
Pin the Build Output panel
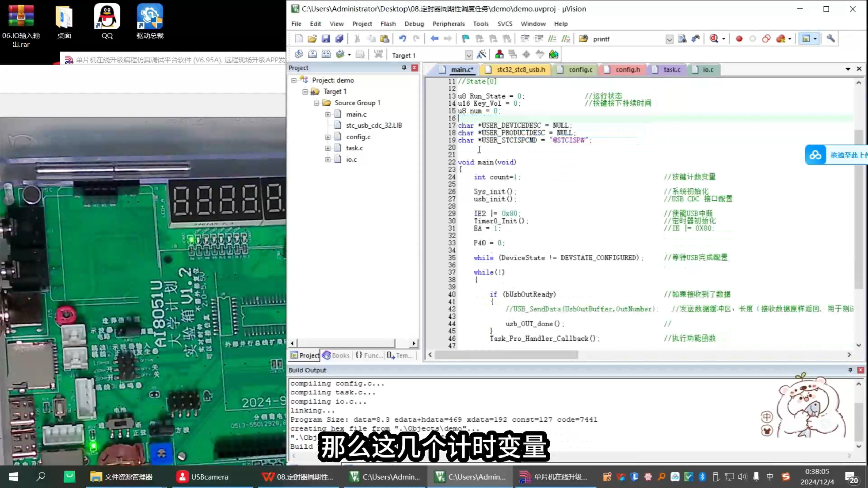tap(850, 370)
